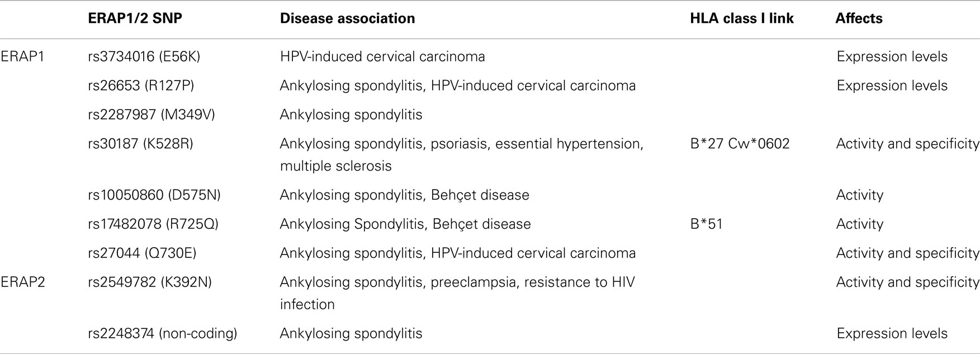Select the rs3734016 (E56K) cell
980x354 pixels.
click(144, 56)
